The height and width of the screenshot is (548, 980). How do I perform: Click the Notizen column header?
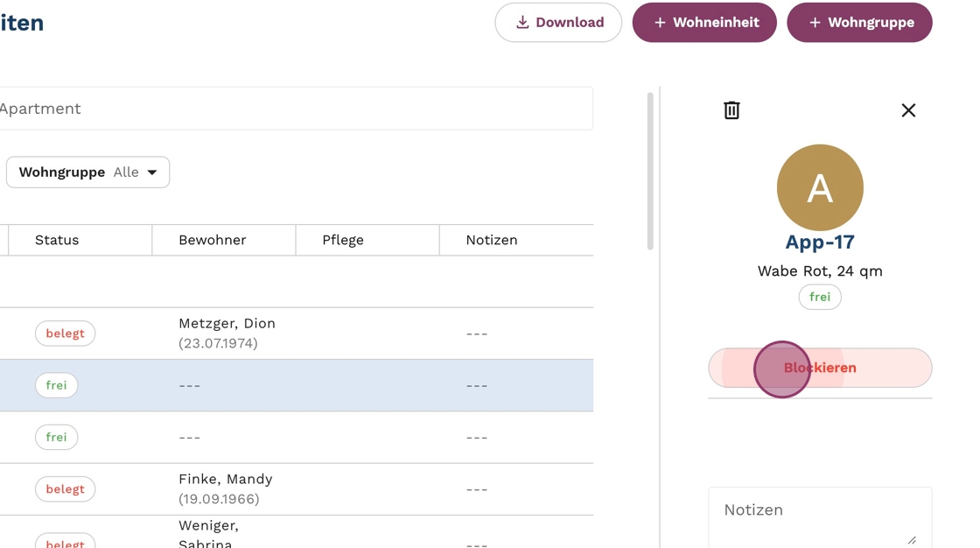[x=492, y=240]
